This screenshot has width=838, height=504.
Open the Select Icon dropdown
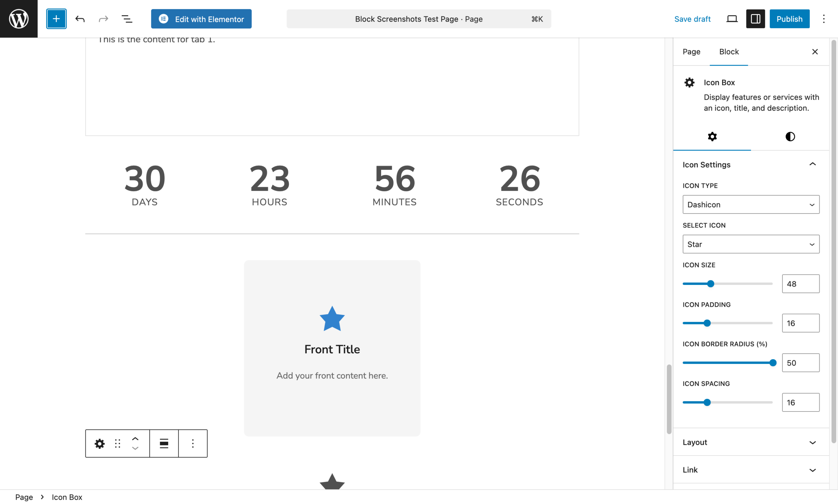[x=750, y=244]
